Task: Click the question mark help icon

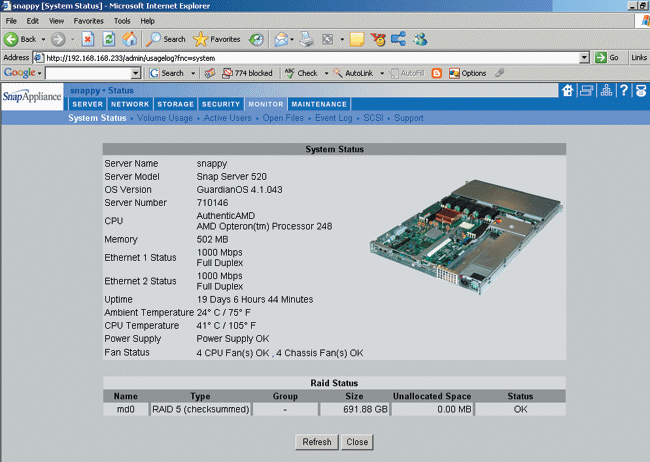Action: [x=623, y=90]
